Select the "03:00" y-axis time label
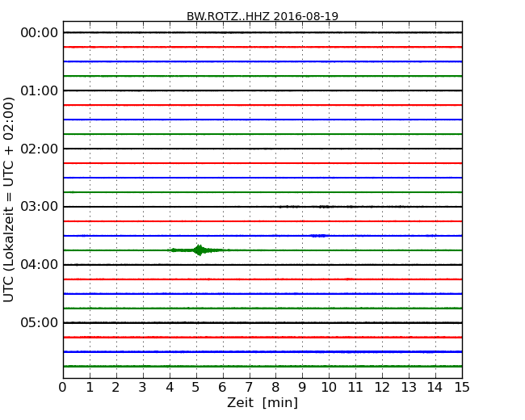Image resolution: width=525 pixels, height=420 pixels. (40, 207)
